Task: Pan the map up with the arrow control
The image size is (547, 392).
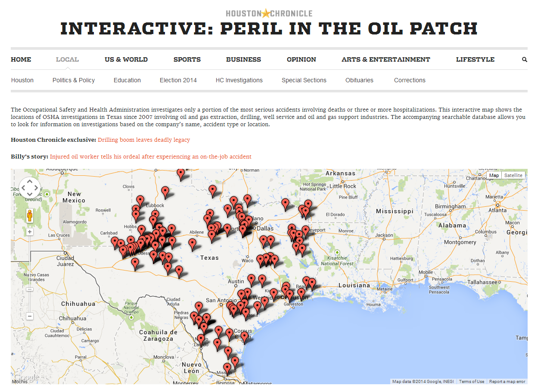Action: [x=30, y=182]
